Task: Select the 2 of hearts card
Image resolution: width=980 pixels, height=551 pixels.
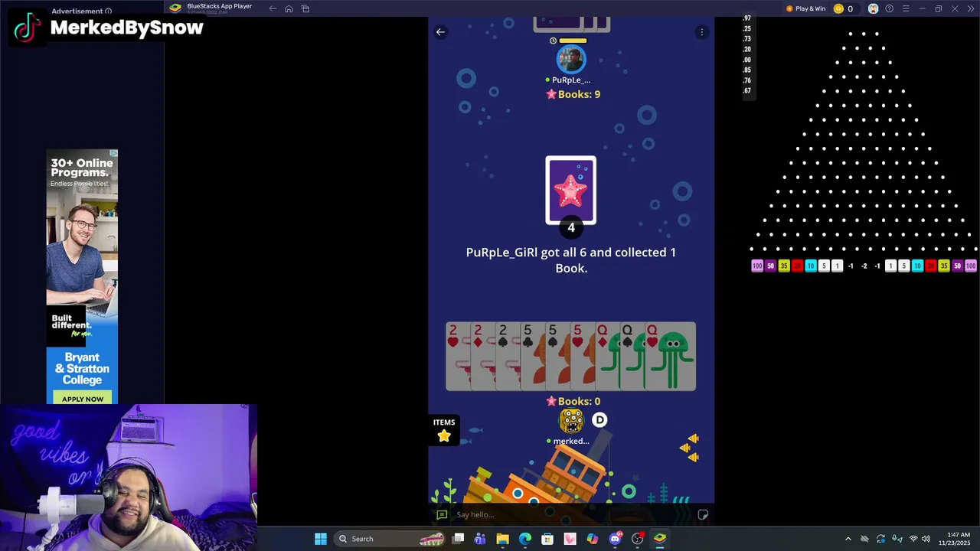Action: pos(457,357)
